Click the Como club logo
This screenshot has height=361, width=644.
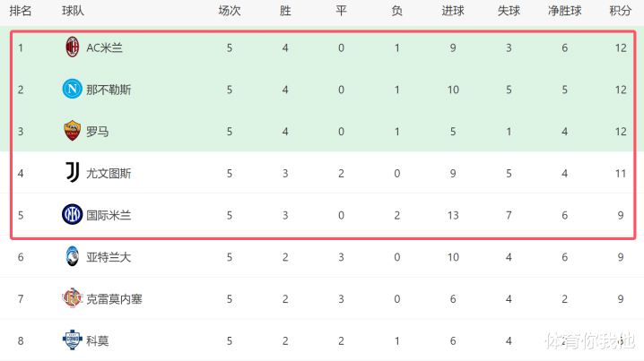coord(72,340)
